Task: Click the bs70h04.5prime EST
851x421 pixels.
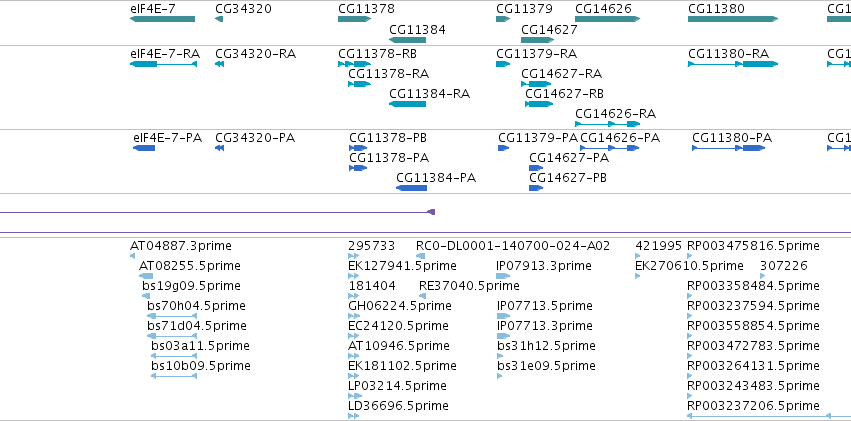Action: [x=172, y=316]
